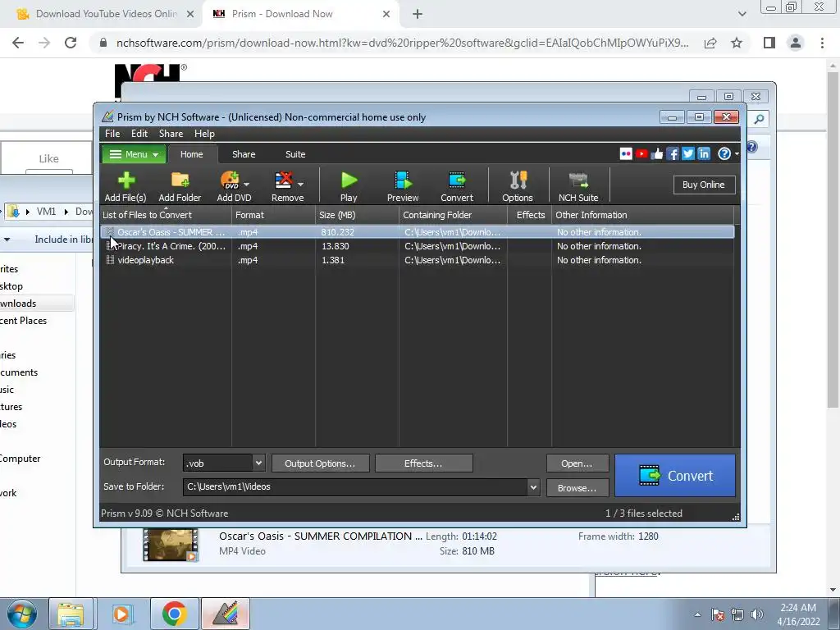Viewport: 840px width, 630px height.
Task: Open the File menu in Prism
Action: (x=112, y=134)
